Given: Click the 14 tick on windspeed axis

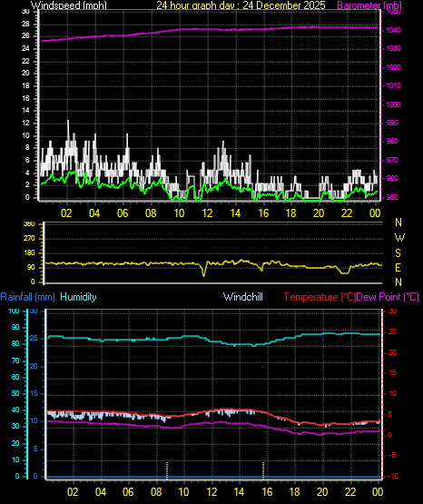Looking at the screenshot, I should point(25,110).
